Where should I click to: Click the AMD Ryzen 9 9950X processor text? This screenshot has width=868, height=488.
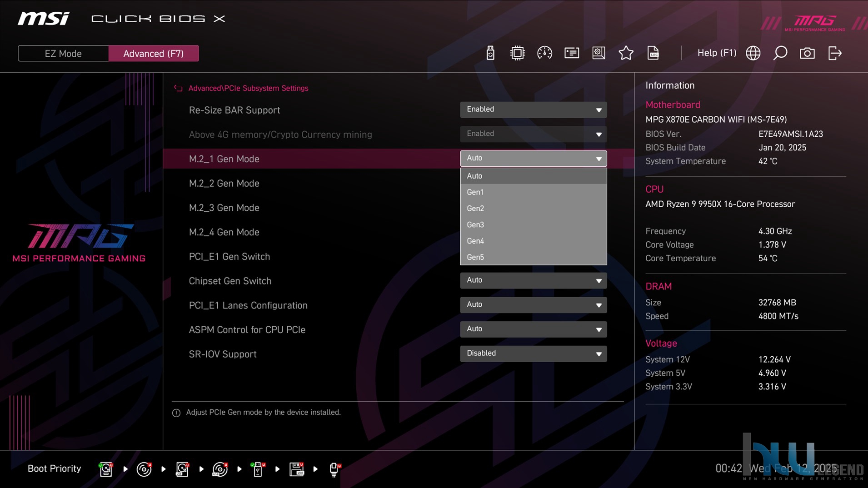[x=720, y=204]
